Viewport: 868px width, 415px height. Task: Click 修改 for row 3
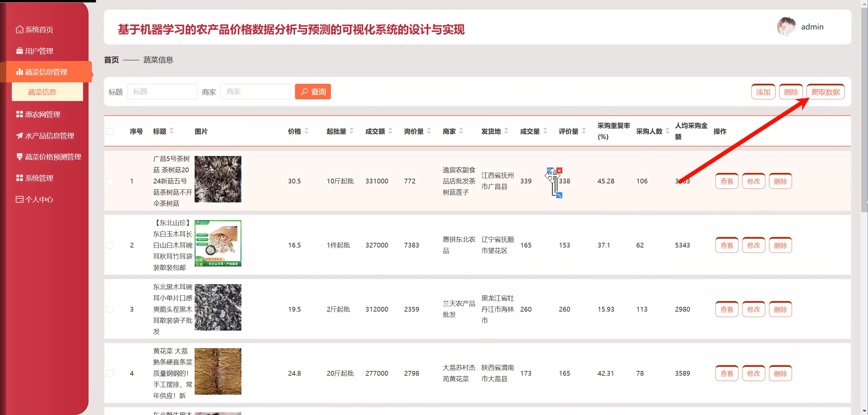[x=754, y=310]
